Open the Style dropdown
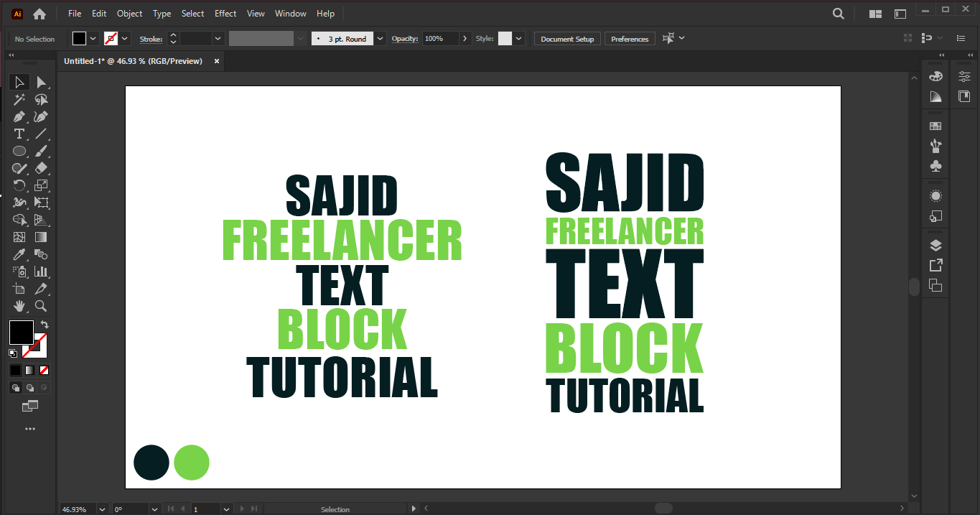980x515 pixels. (519, 39)
